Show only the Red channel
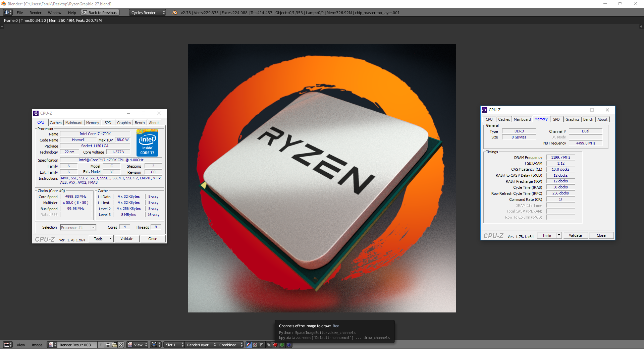Image resolution: width=644 pixels, height=349 pixels. tap(275, 345)
